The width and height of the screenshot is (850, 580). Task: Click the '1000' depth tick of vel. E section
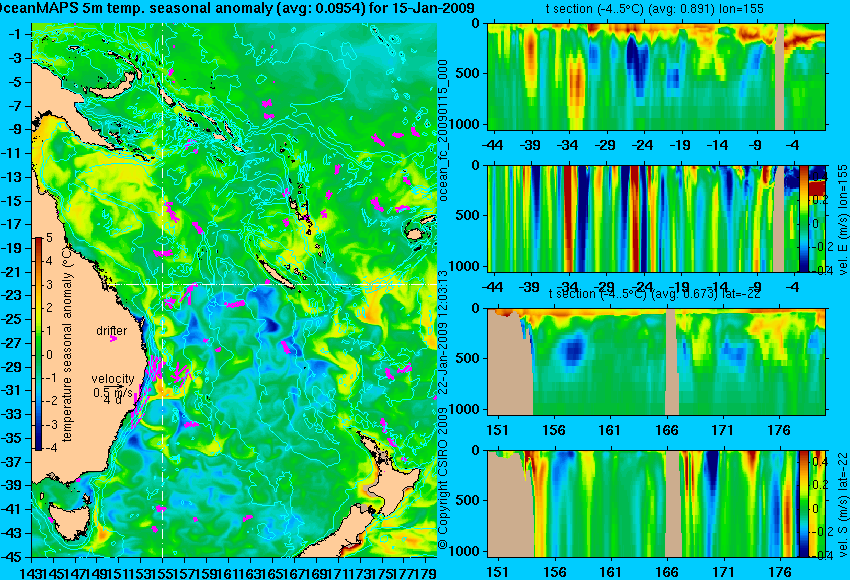point(466,266)
